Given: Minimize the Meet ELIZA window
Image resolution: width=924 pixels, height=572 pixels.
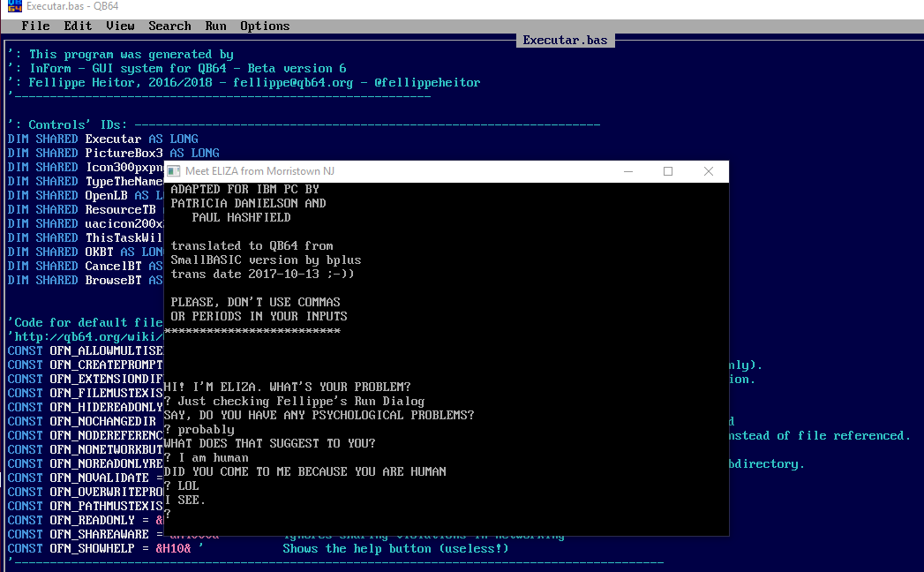Looking at the screenshot, I should [627, 171].
